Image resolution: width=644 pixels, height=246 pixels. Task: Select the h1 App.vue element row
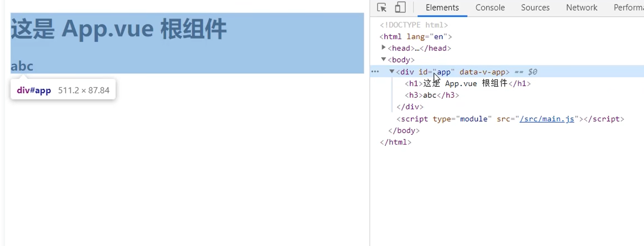468,84
